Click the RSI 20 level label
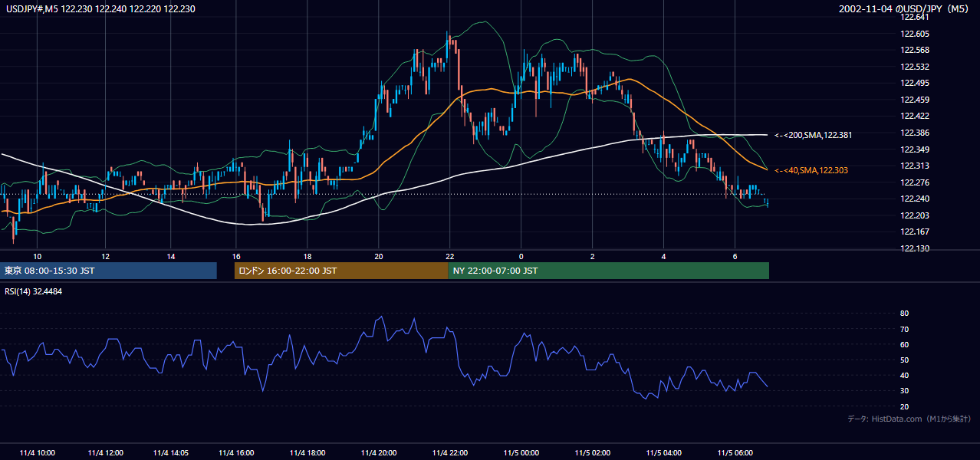980x460 pixels. pos(904,406)
